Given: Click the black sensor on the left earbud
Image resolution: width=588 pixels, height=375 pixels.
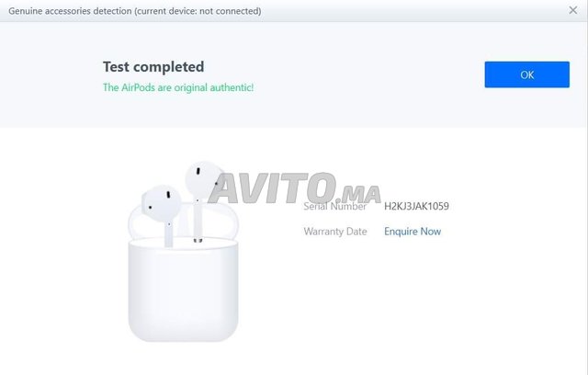Looking at the screenshot, I should click(168, 195).
